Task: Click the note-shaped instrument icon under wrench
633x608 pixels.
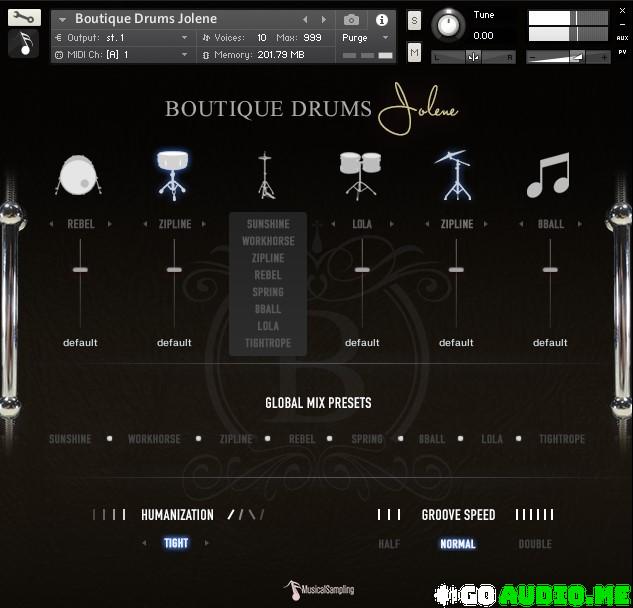Action: [24, 44]
